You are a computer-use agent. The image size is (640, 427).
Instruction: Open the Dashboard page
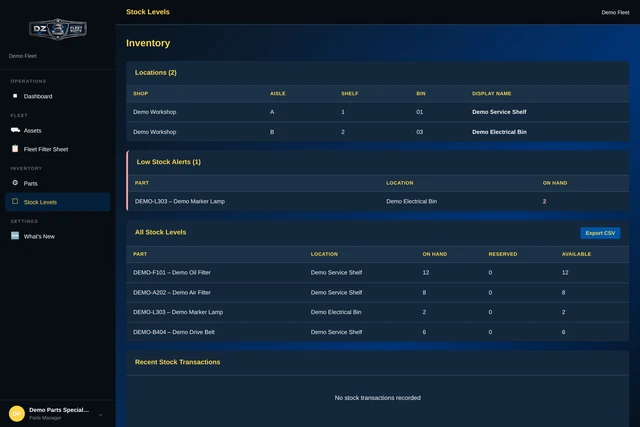pos(58,96)
